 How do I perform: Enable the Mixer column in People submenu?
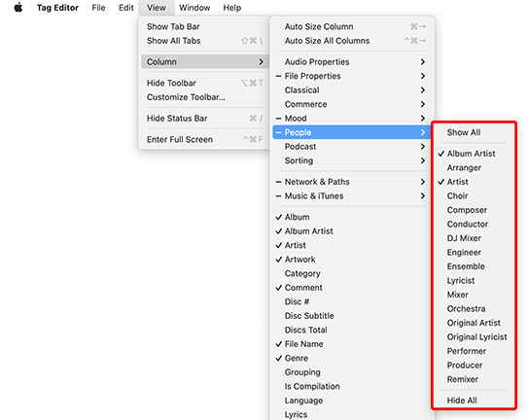pyautogui.click(x=475, y=295)
